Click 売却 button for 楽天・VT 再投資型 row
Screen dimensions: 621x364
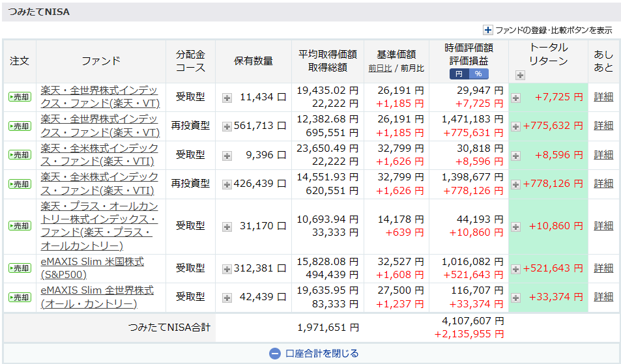tap(20, 126)
